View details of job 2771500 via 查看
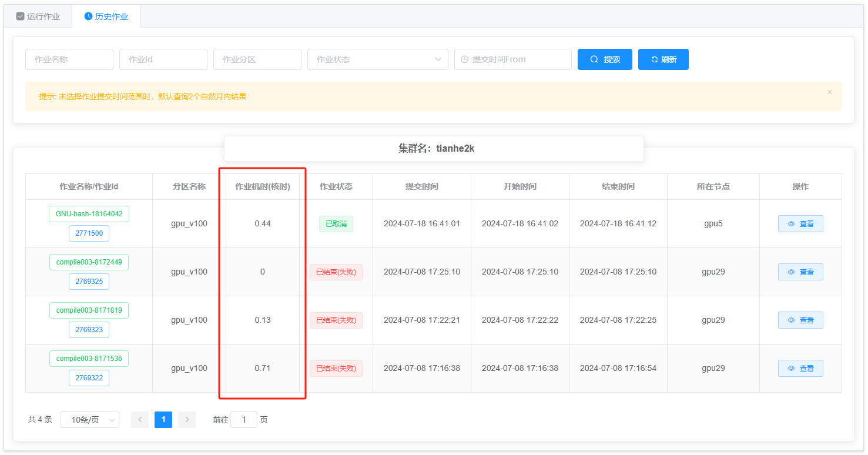Viewport: 868px width, 455px height. click(x=800, y=224)
